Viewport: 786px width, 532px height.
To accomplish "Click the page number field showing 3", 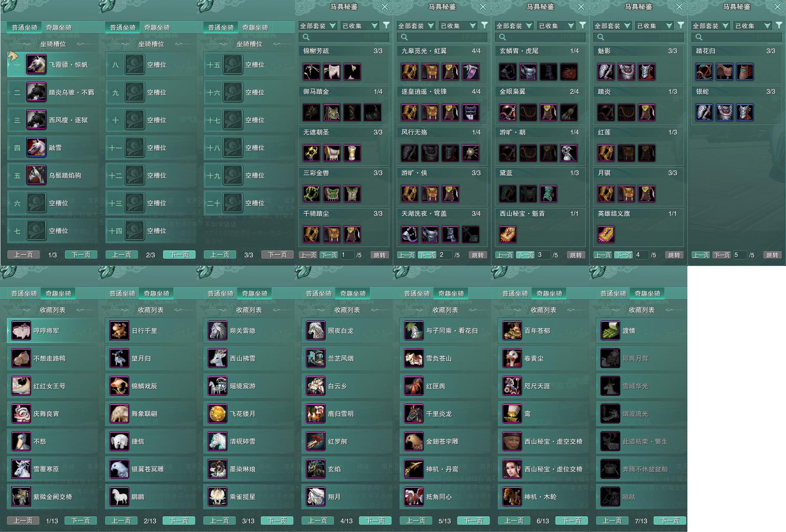I will [543, 255].
